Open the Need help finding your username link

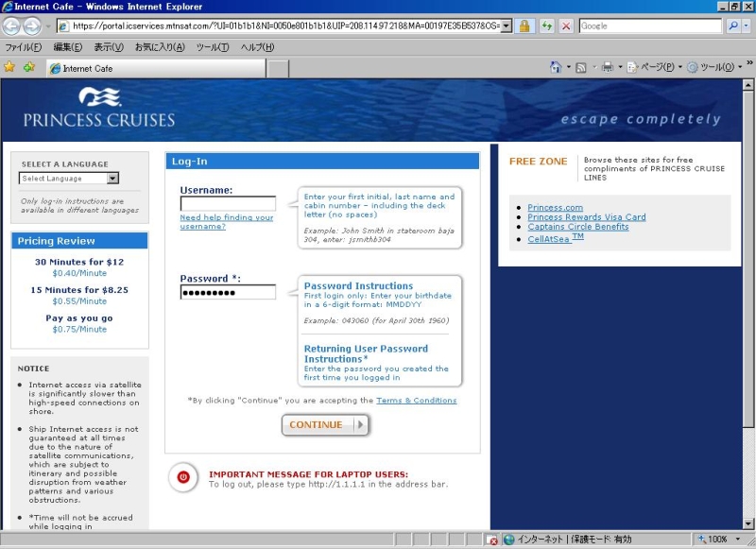[227, 222]
